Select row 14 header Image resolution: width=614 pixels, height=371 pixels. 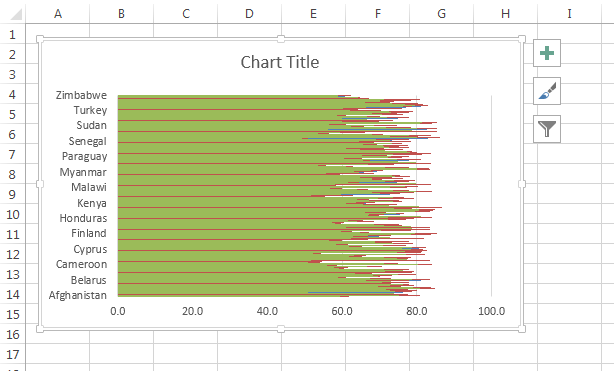13,294
